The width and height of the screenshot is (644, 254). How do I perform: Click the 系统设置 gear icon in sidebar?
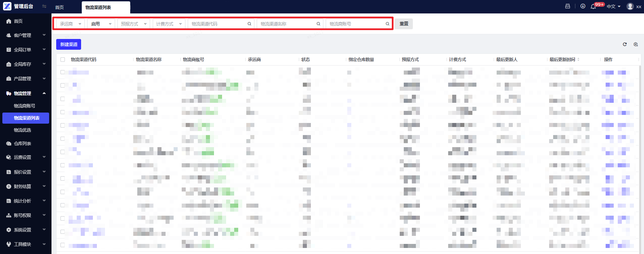click(9, 230)
